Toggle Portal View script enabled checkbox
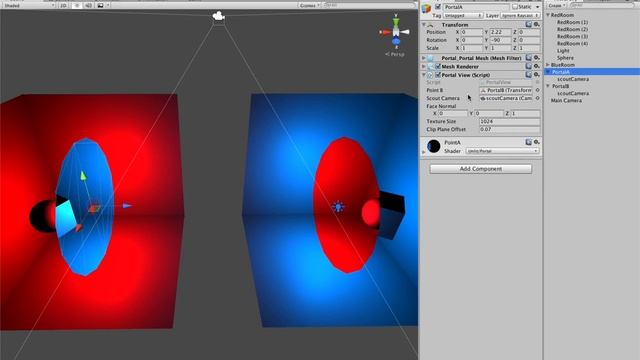 [x=438, y=75]
